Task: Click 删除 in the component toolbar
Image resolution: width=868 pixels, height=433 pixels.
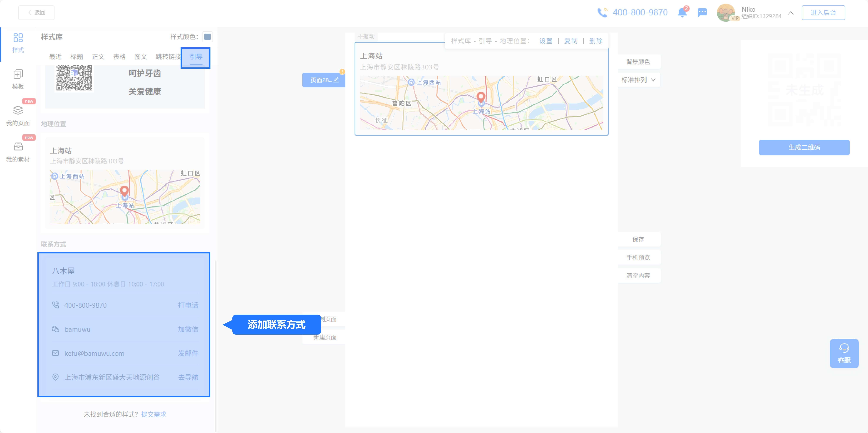Action: 595,41
